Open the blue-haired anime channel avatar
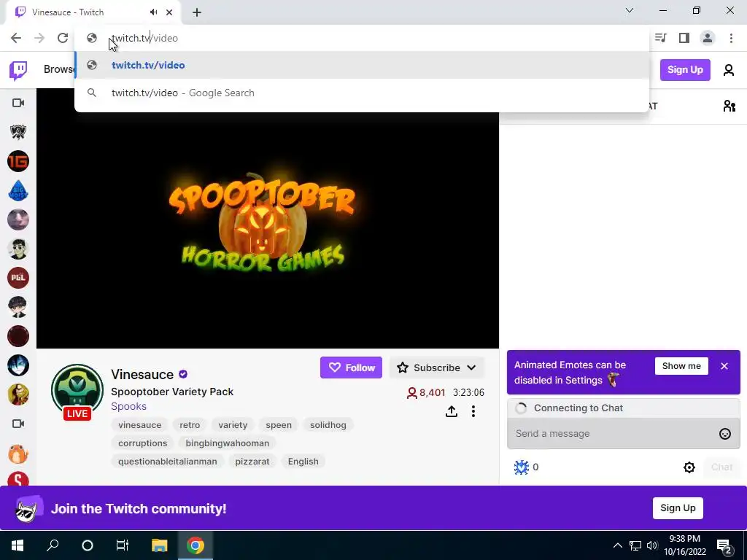 (18, 366)
